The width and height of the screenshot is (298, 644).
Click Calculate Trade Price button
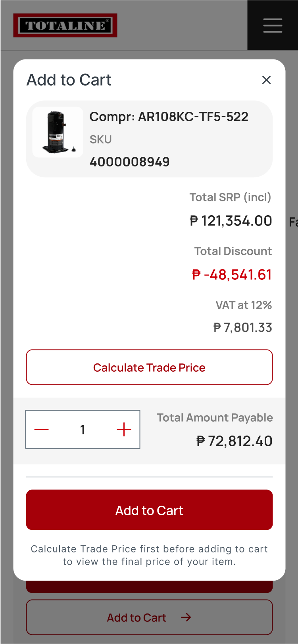point(149,367)
